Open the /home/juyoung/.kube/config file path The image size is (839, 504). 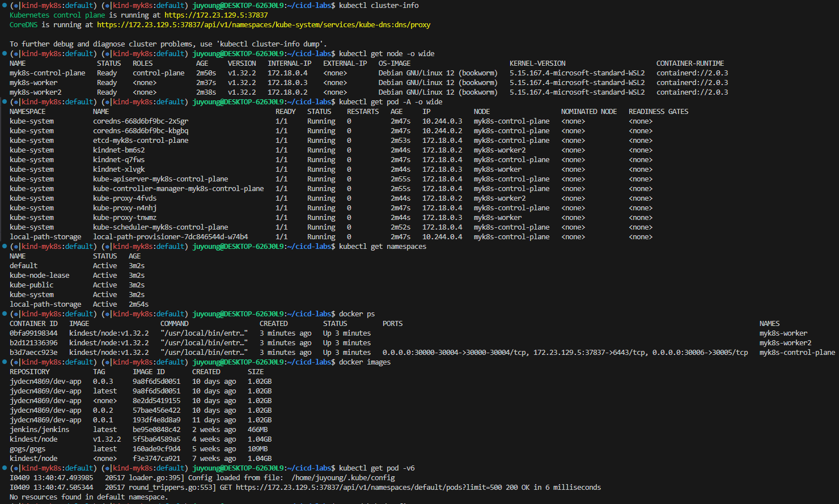(x=343, y=478)
